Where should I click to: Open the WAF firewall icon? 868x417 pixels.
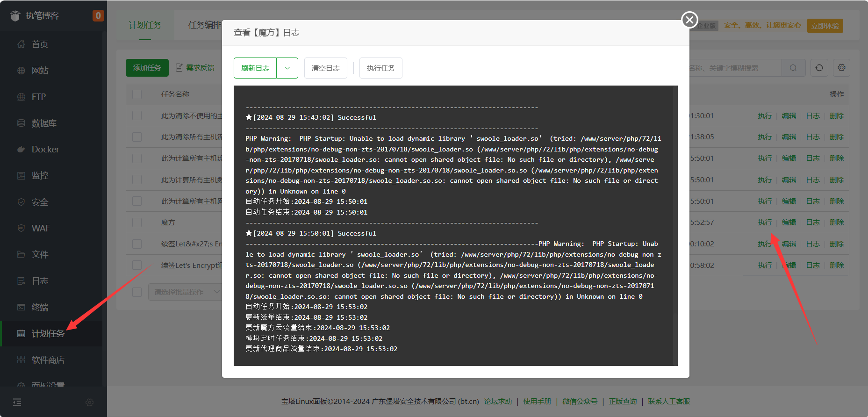(21, 228)
